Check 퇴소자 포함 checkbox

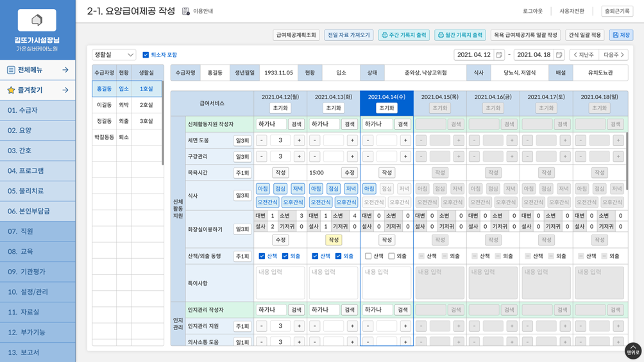(146, 54)
